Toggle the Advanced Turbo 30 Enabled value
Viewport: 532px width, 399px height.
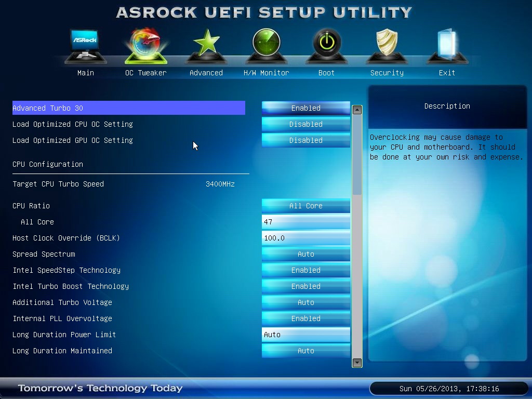click(x=305, y=108)
